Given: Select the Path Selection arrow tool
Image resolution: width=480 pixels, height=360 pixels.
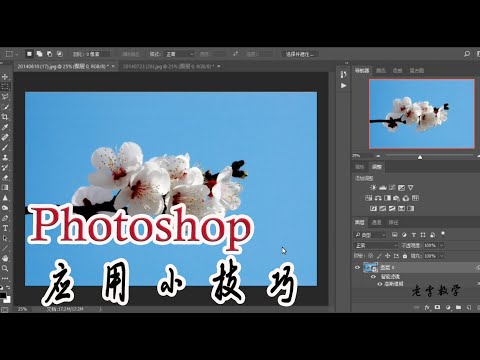Looking at the screenshot, I should point(5,238).
